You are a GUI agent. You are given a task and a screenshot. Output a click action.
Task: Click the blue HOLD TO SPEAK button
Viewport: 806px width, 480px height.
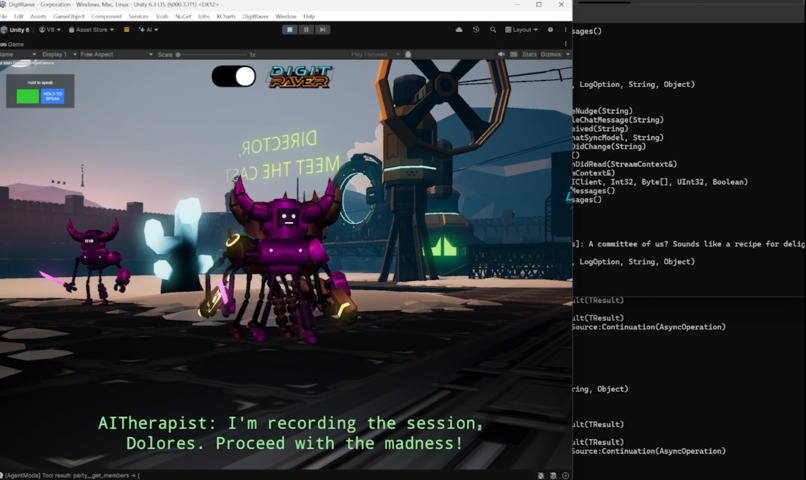(x=52, y=96)
